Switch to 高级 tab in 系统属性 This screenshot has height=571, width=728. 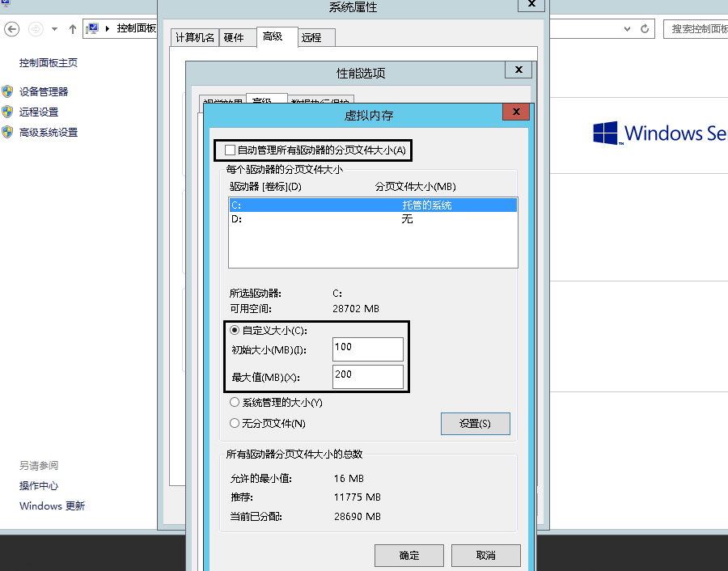tap(277, 36)
